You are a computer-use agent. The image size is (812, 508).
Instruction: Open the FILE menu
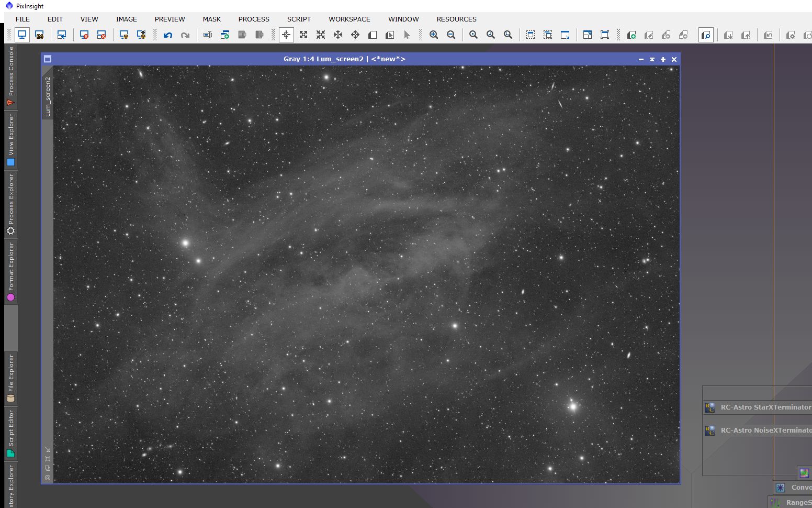pyautogui.click(x=22, y=19)
